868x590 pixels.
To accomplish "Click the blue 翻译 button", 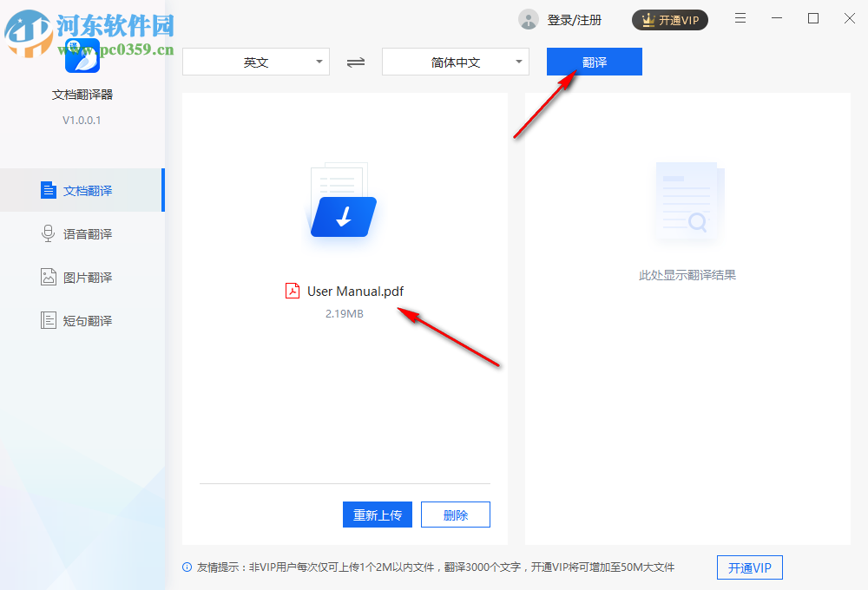I will point(594,62).
